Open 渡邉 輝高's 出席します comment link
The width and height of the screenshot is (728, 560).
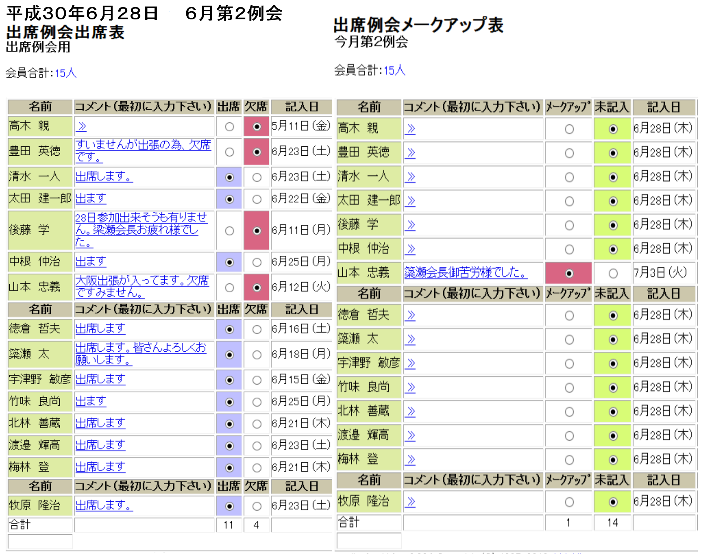point(100,445)
